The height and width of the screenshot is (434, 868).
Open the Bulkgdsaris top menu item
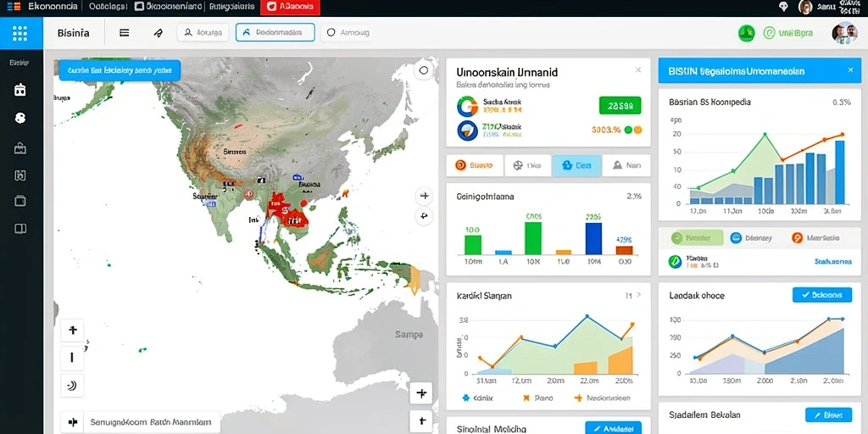(x=232, y=7)
